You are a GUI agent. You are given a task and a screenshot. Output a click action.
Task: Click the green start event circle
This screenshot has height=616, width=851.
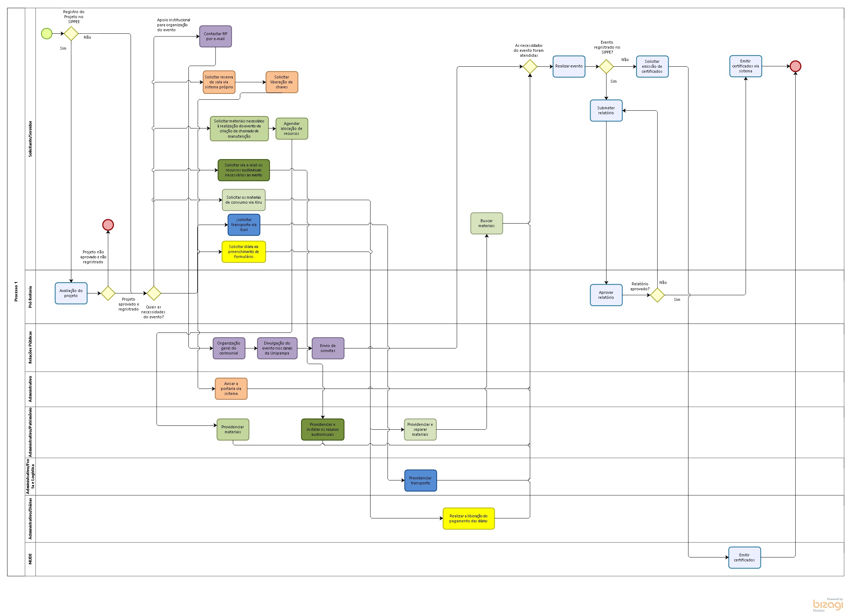pyautogui.click(x=46, y=33)
